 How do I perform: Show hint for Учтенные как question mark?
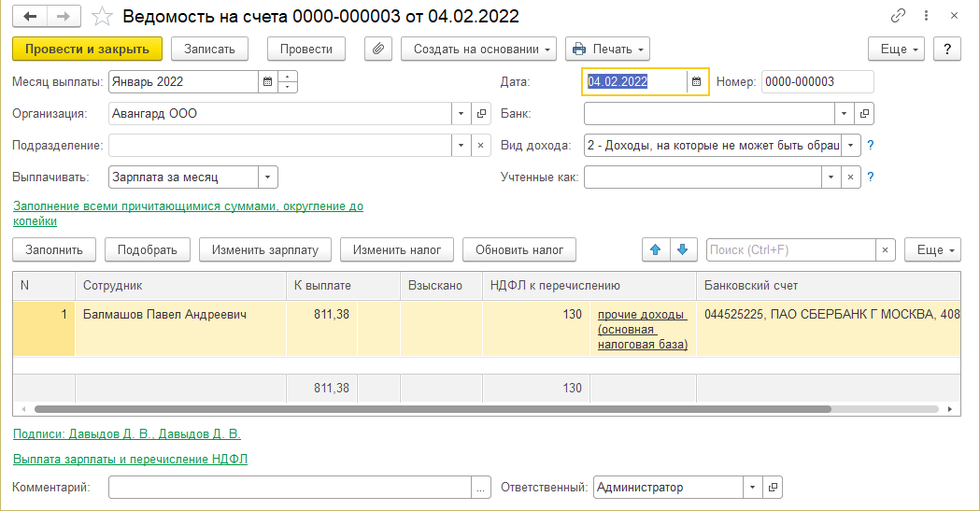pos(871,177)
